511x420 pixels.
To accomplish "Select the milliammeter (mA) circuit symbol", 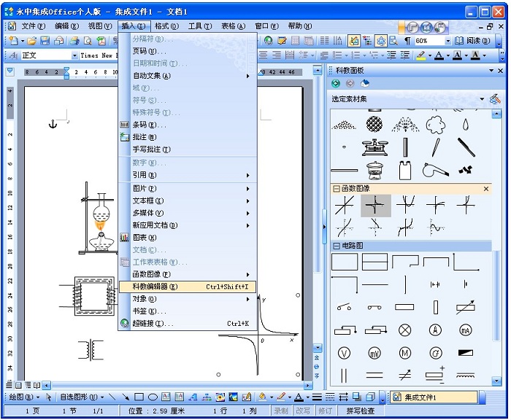I will (x=466, y=330).
